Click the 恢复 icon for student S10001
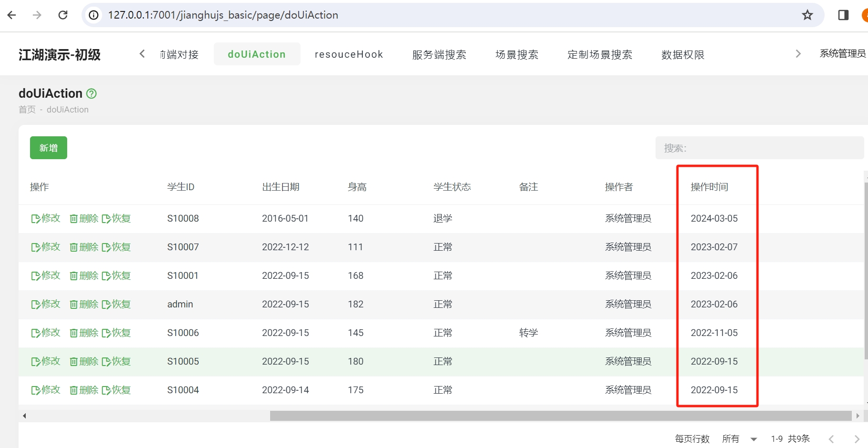Screen dimensions: 868x448 click(x=117, y=275)
